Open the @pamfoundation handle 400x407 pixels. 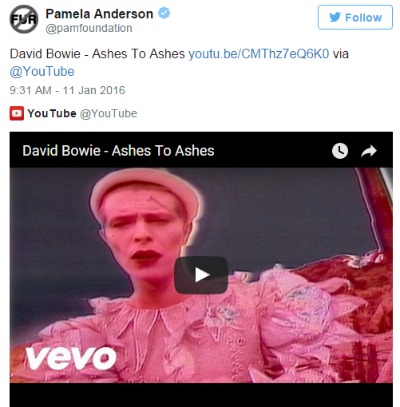tap(89, 28)
